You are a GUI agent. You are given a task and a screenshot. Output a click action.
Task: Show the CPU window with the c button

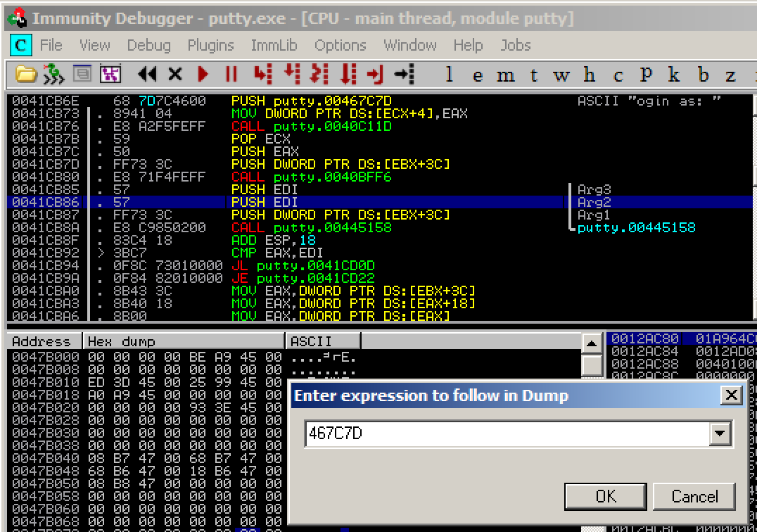(x=618, y=76)
